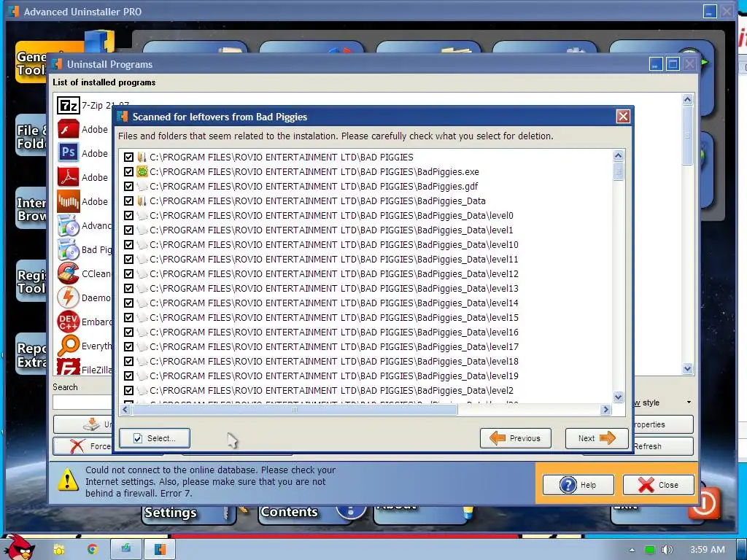Open Registry Tools sidebar category
The image size is (747, 560).
tap(31, 281)
